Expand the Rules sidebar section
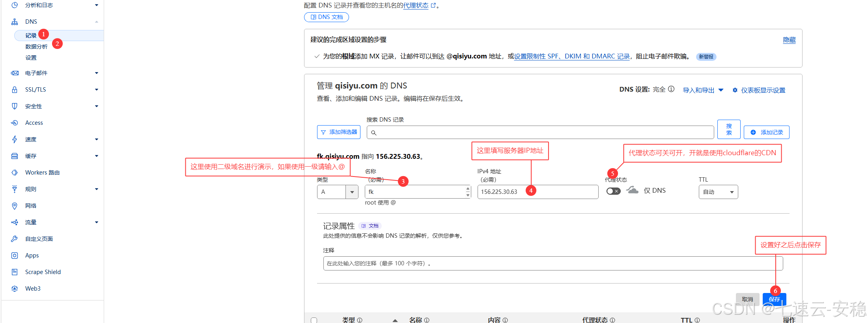 tap(97, 189)
